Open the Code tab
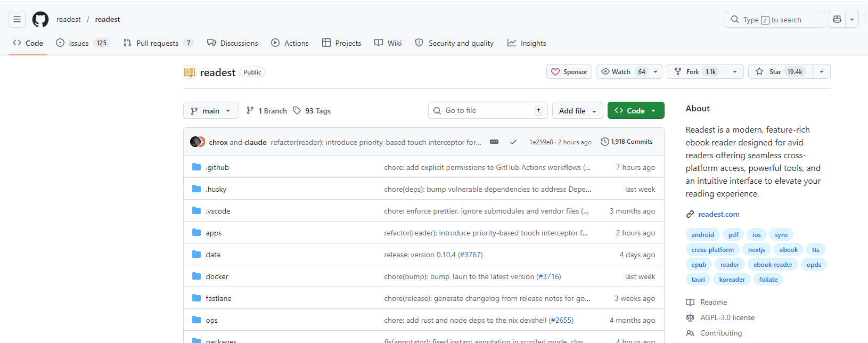The height and width of the screenshot is (343, 868). pos(28,43)
